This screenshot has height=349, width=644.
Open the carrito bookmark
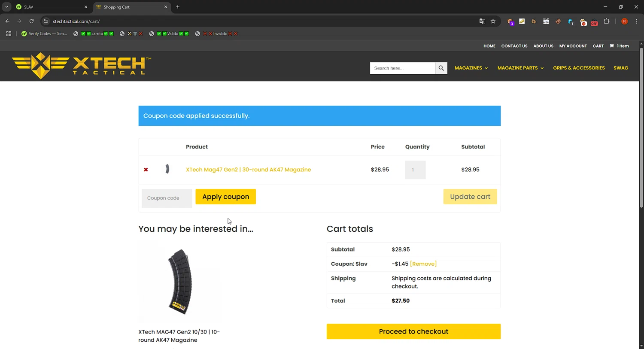(x=94, y=33)
